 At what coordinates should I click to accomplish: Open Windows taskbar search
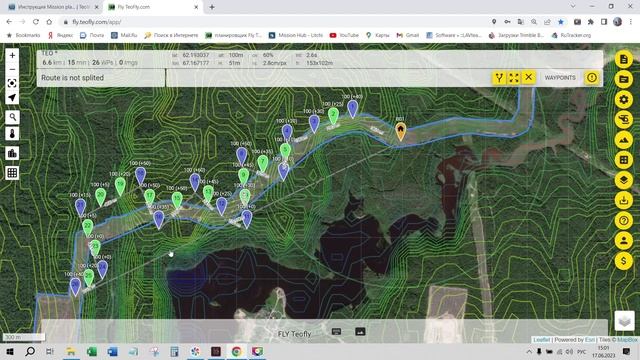click(30, 351)
